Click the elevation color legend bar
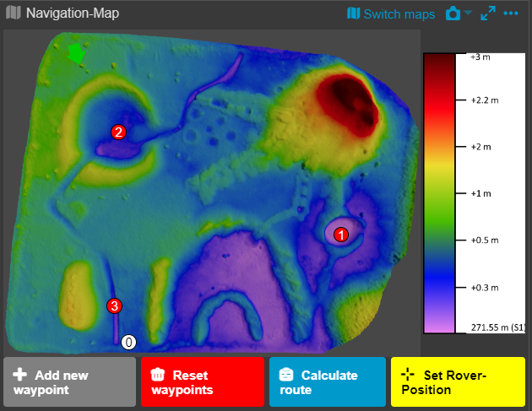532x411 pixels. pos(439,192)
